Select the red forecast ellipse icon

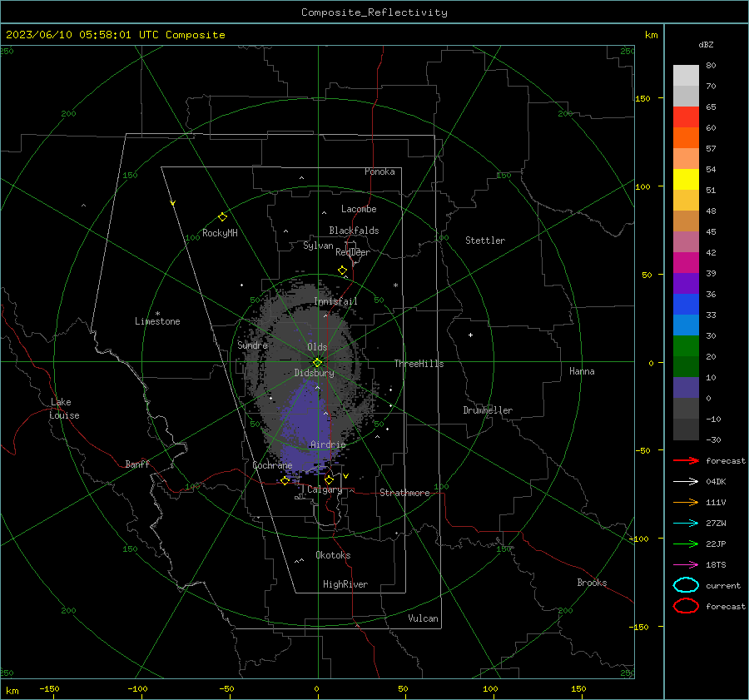point(686,606)
